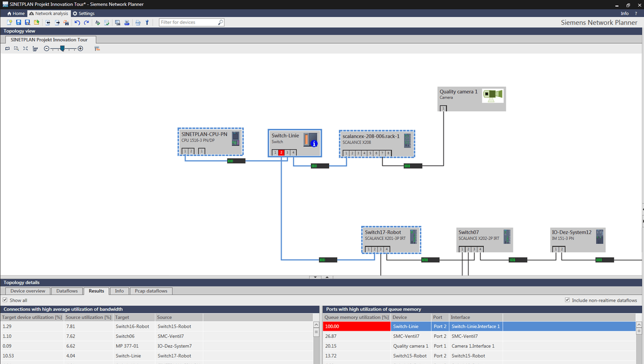Viewport: 644px width, 364px height.
Task: Click the document with checkmark toolbar icon
Action: pos(106,22)
